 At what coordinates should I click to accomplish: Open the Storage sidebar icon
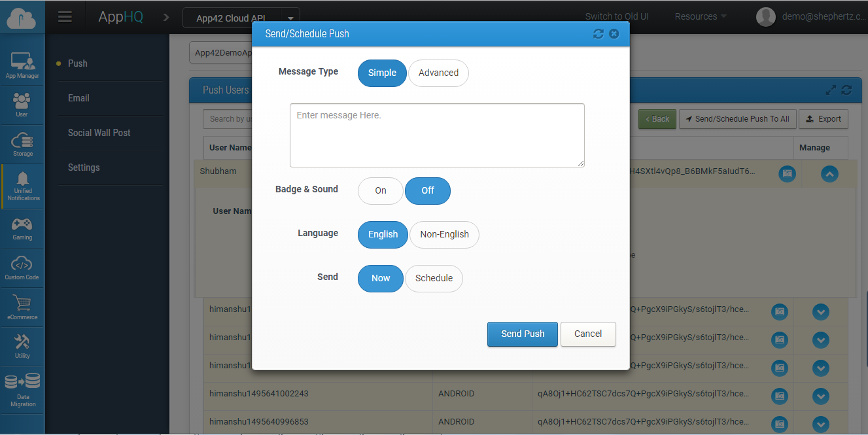22,144
